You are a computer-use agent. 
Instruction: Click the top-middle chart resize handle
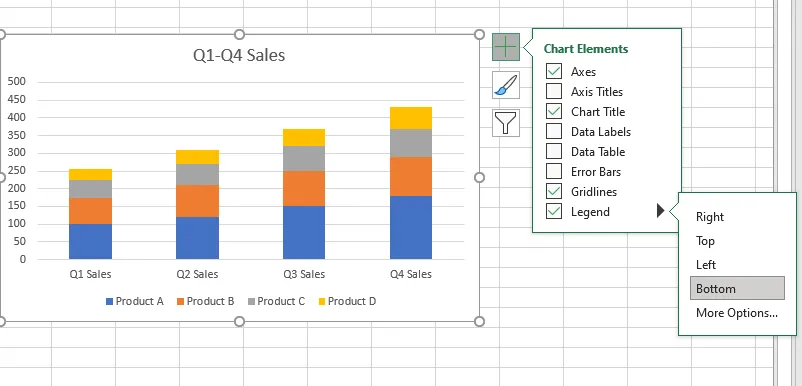point(239,34)
